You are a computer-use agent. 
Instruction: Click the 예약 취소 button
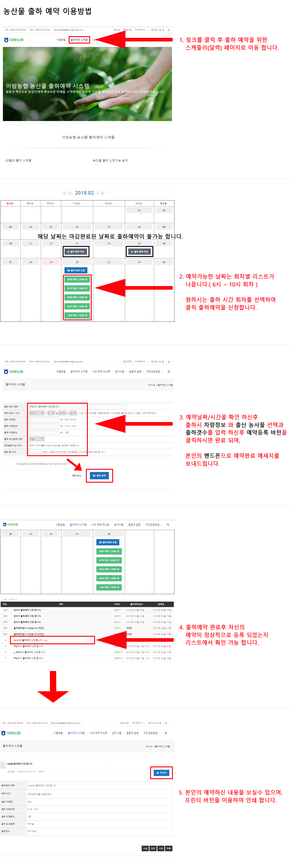pyautogui.click(x=77, y=476)
